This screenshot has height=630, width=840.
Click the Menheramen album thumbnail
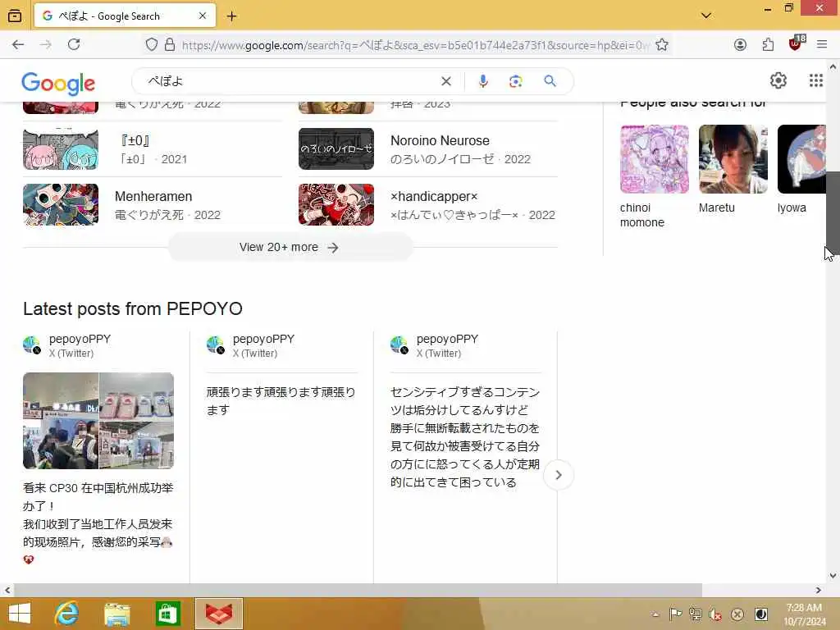[x=61, y=204]
